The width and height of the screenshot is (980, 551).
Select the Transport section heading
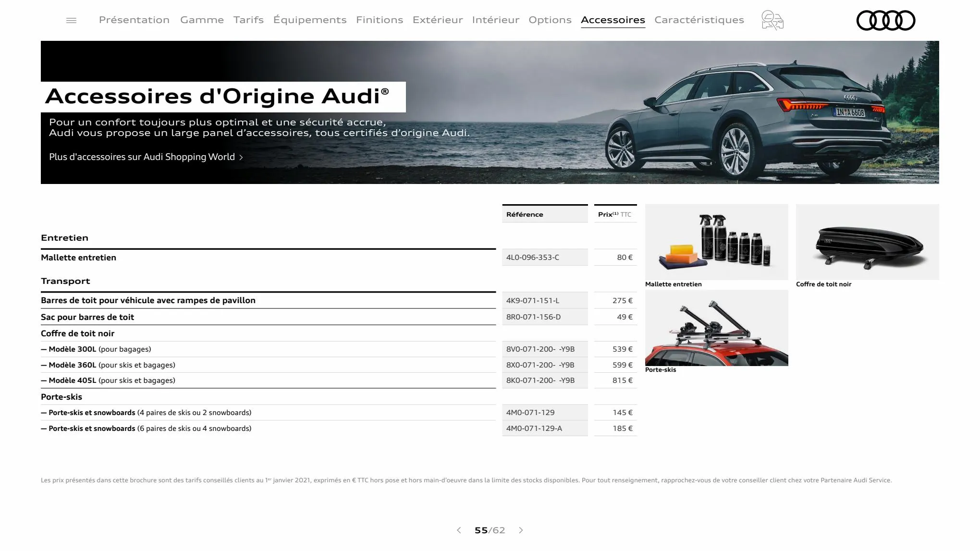click(65, 281)
